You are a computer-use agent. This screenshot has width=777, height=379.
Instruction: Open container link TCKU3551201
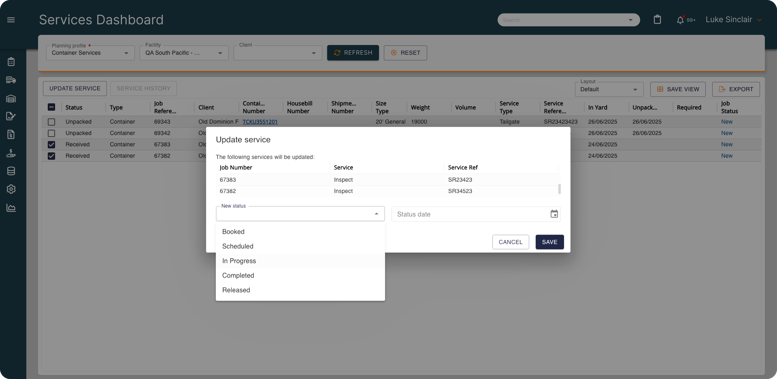coord(260,122)
